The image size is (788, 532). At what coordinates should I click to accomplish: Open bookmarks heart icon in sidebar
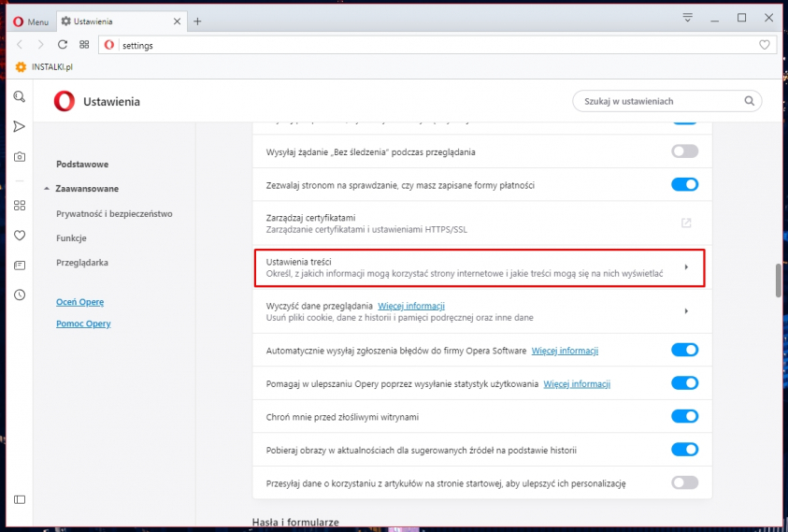pyautogui.click(x=20, y=236)
